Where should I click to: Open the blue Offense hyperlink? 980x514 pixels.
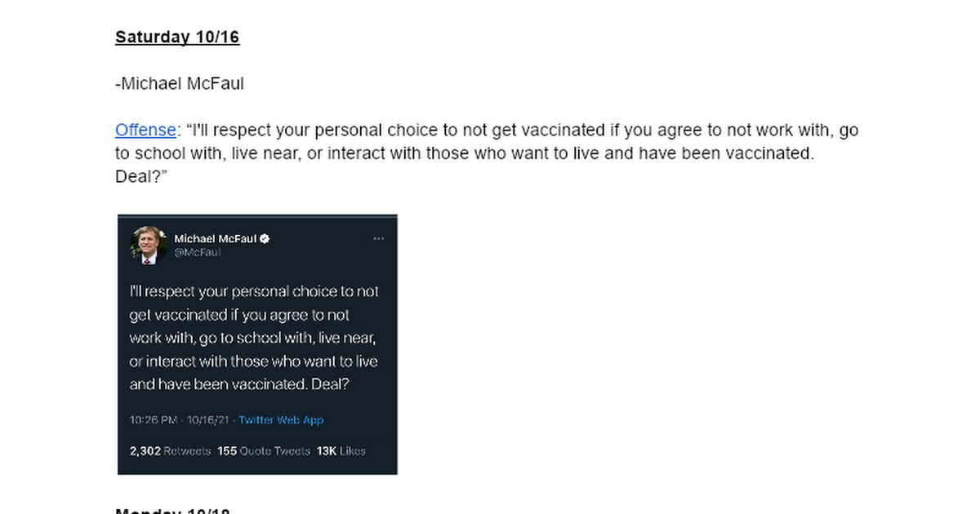click(145, 131)
